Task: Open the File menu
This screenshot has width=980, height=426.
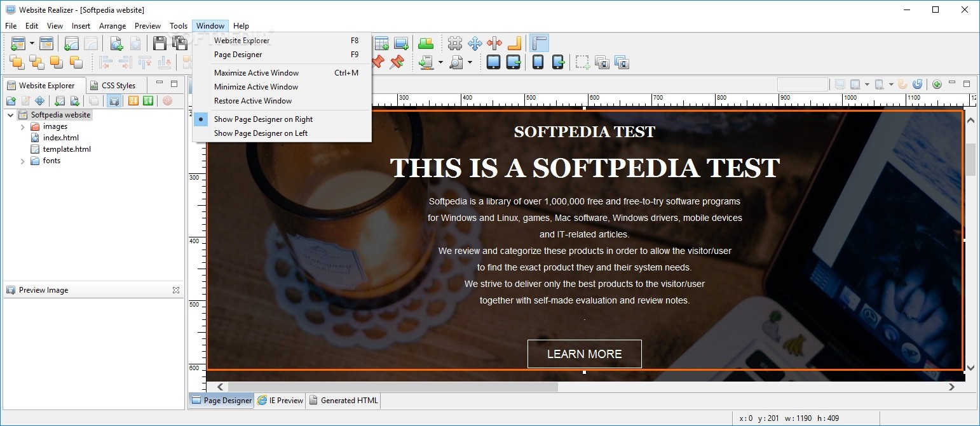Action: 11,26
